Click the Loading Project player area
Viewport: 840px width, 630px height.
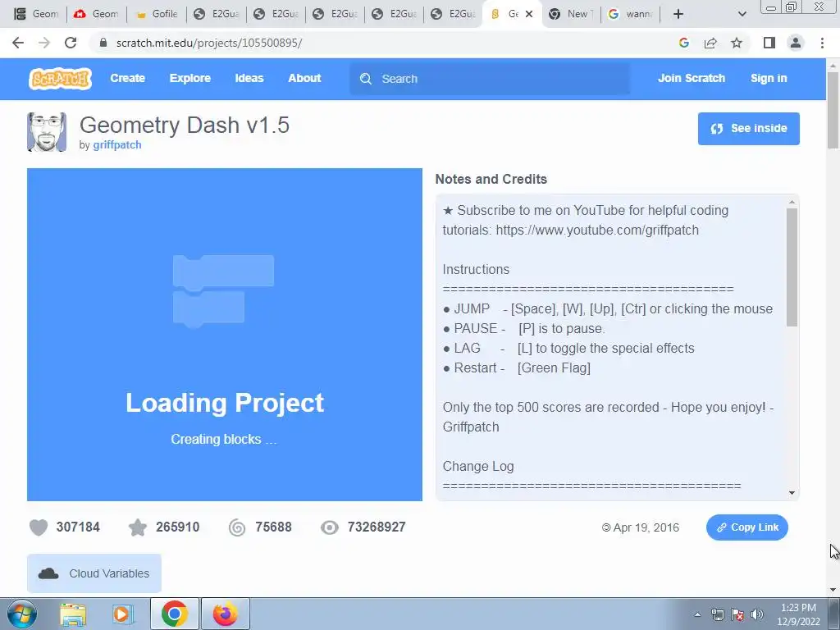tap(225, 335)
